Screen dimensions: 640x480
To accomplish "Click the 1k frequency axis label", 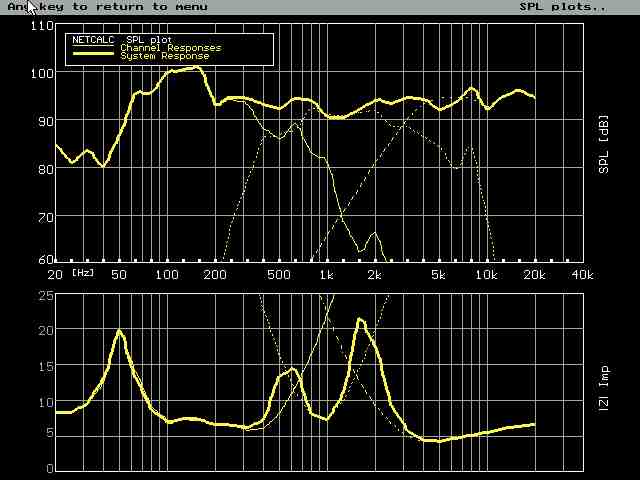I will (327, 275).
